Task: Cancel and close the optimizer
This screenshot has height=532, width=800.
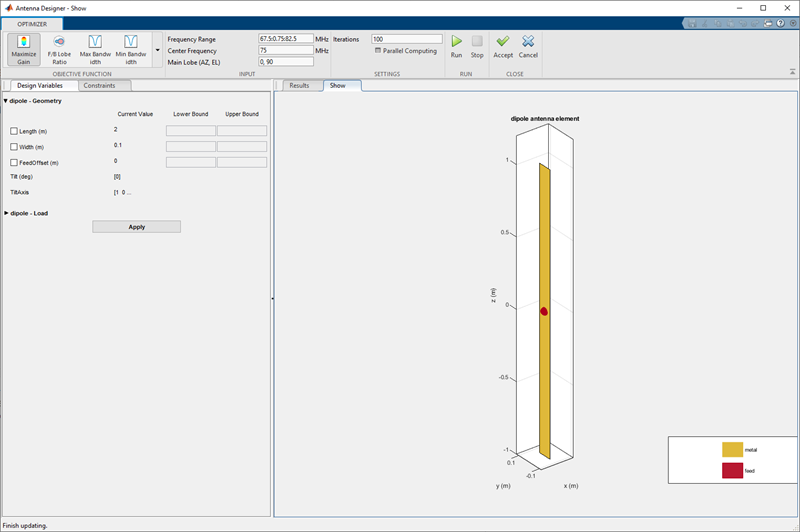Action: pyautogui.click(x=528, y=46)
